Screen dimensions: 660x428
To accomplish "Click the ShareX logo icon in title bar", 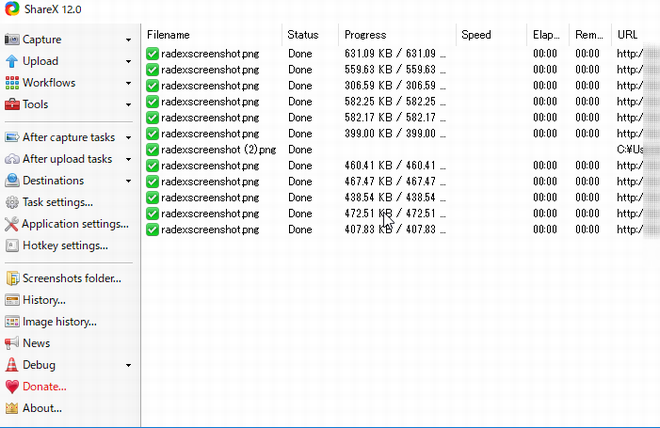I will click(12, 9).
